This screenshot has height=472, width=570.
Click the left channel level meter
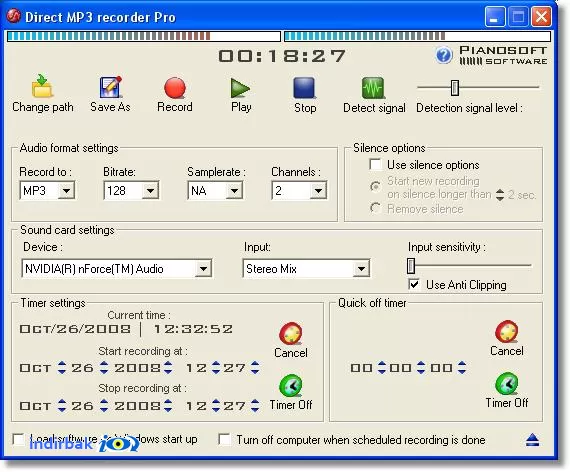[144, 36]
